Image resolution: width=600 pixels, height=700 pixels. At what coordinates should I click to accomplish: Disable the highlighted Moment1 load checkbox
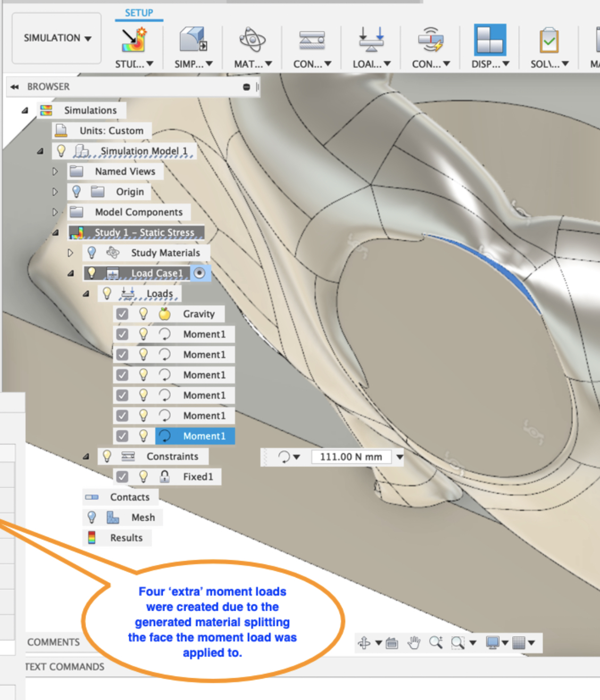tap(122, 436)
